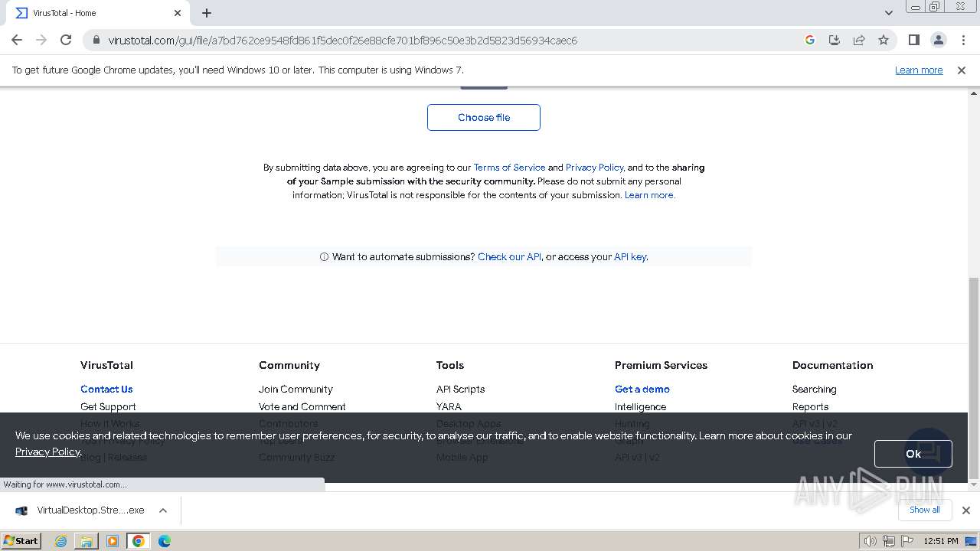Click the info icon beside automate submissions
The image size is (980, 551).
tap(324, 256)
